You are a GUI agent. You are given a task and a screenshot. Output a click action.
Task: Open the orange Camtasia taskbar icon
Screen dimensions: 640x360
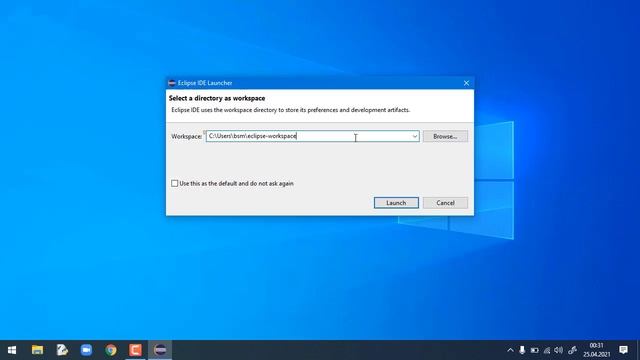[x=135, y=350]
